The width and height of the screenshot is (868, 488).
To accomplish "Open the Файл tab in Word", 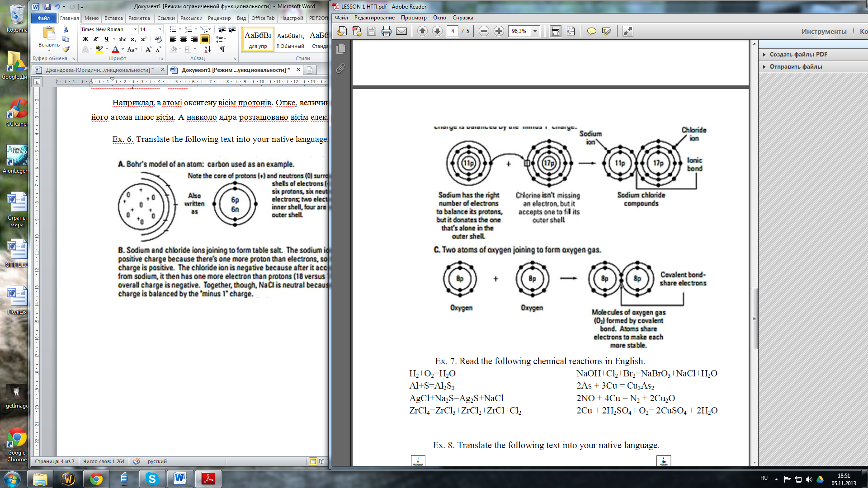I will click(44, 18).
